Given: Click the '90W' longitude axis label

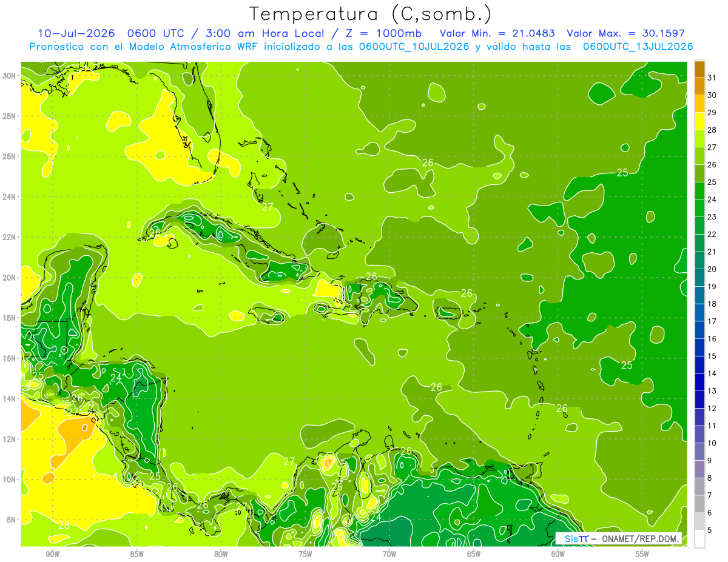Looking at the screenshot, I should coord(52,554).
